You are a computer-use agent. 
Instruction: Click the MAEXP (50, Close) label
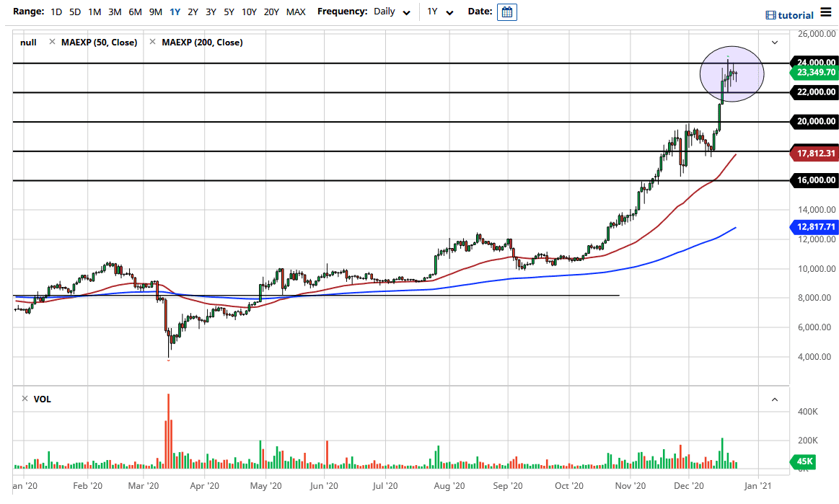(x=99, y=43)
